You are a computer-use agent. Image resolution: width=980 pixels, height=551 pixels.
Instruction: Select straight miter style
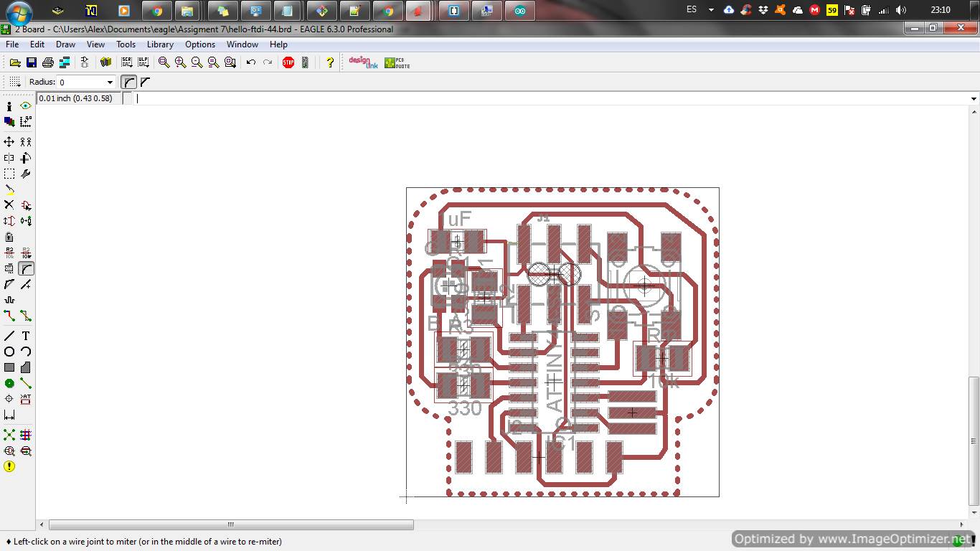pos(146,82)
